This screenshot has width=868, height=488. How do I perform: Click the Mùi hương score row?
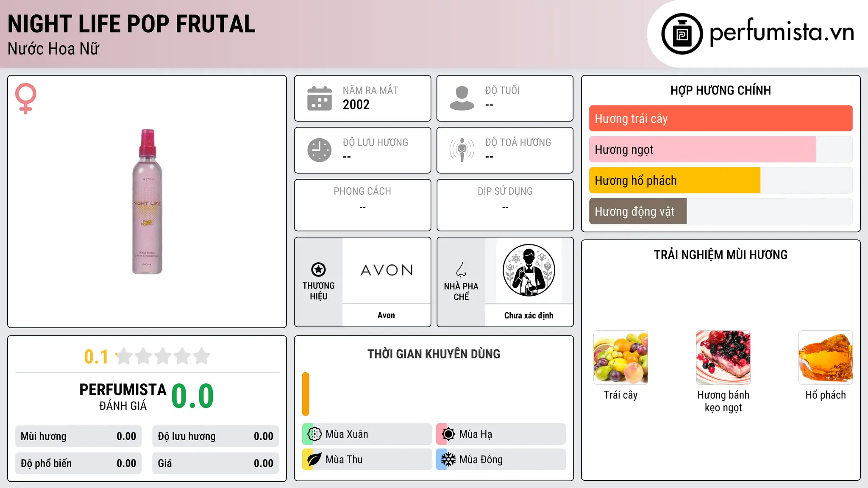78,436
